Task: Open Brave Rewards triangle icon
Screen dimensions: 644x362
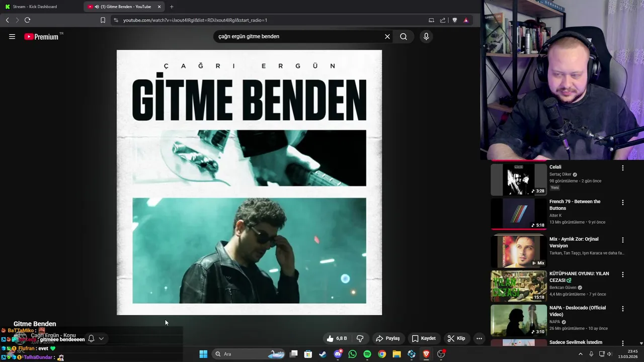Action: pyautogui.click(x=466, y=20)
